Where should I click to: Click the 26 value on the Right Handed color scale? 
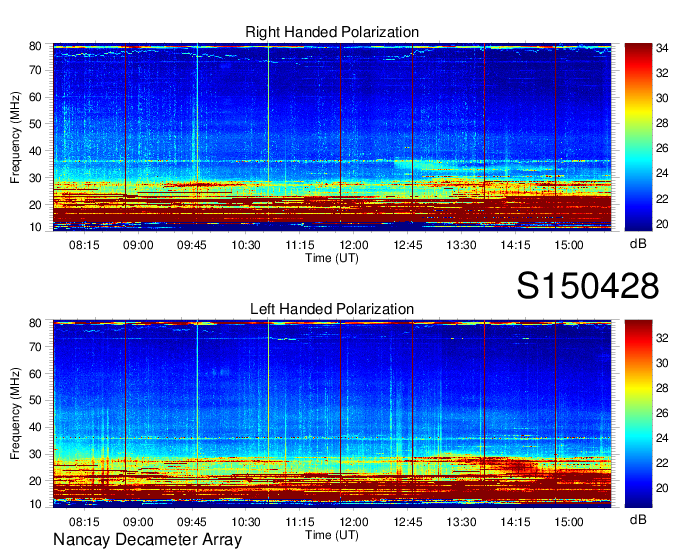point(662,148)
